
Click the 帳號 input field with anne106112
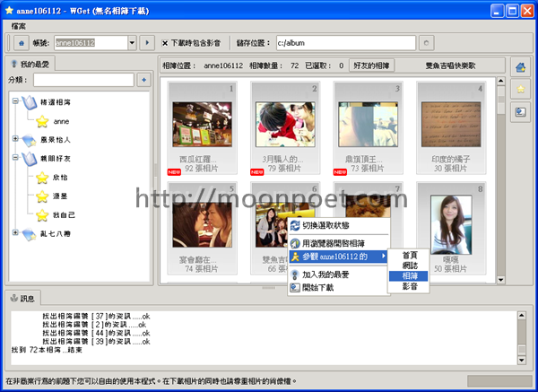pyautogui.click(x=91, y=43)
